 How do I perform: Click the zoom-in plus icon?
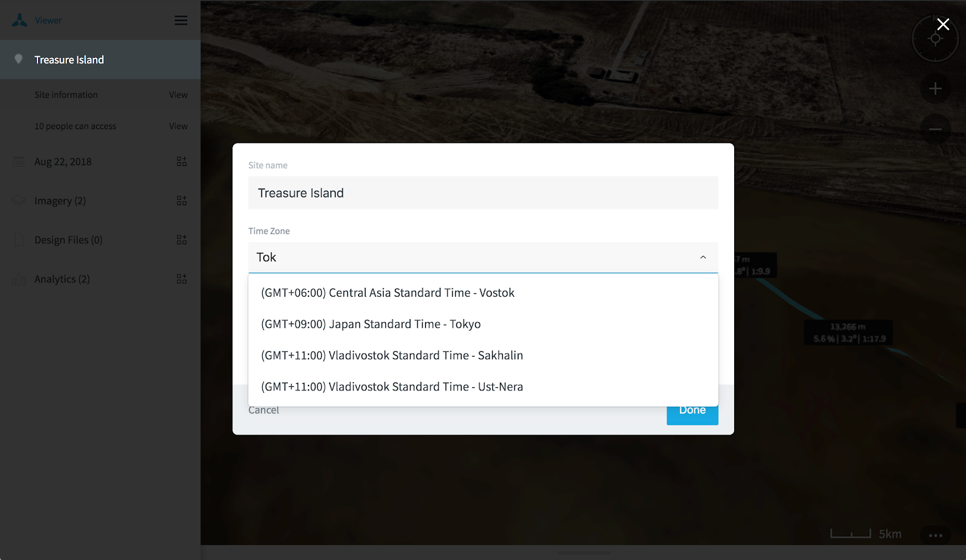(x=935, y=89)
